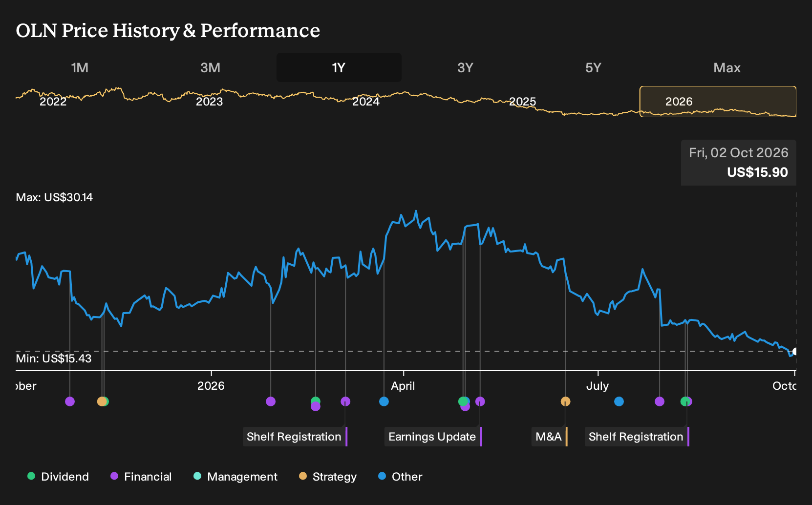Select the blue Other dot just before April
The height and width of the screenshot is (505, 812).
pyautogui.click(x=384, y=401)
